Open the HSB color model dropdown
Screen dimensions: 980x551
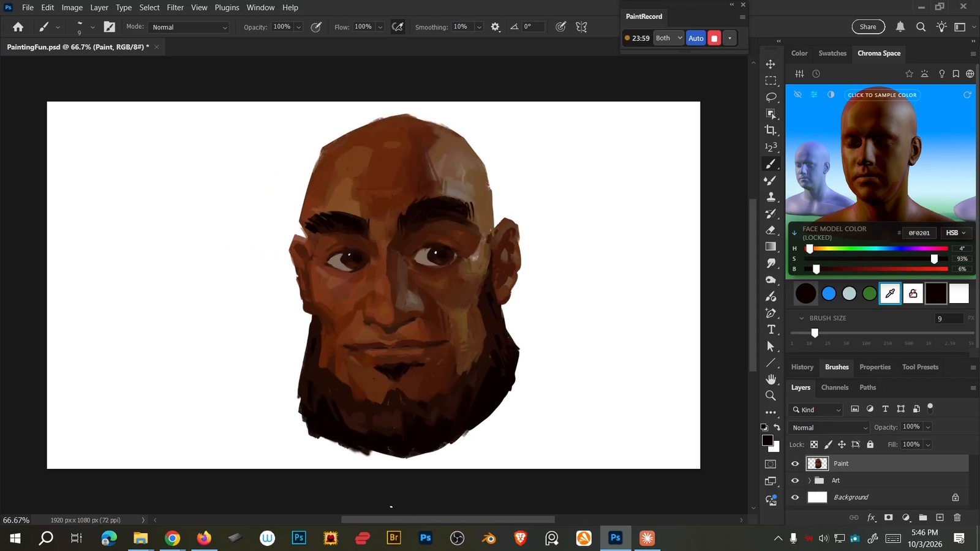point(955,233)
